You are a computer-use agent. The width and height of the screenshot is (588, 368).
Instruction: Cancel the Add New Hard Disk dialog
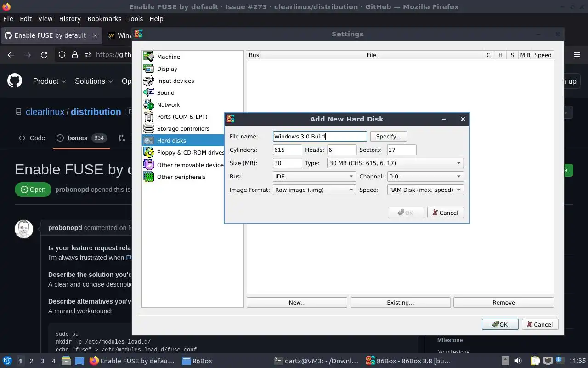[445, 213]
